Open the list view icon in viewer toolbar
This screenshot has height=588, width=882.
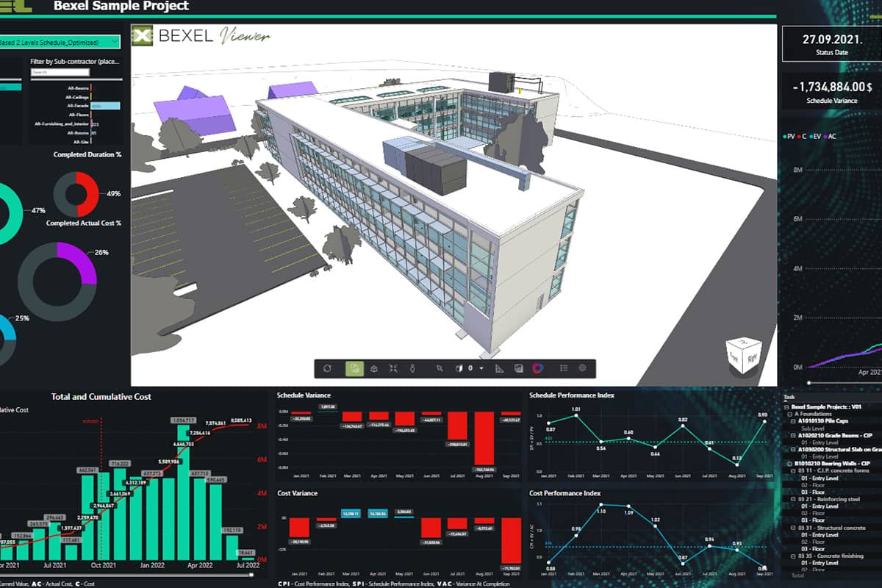tap(564, 368)
